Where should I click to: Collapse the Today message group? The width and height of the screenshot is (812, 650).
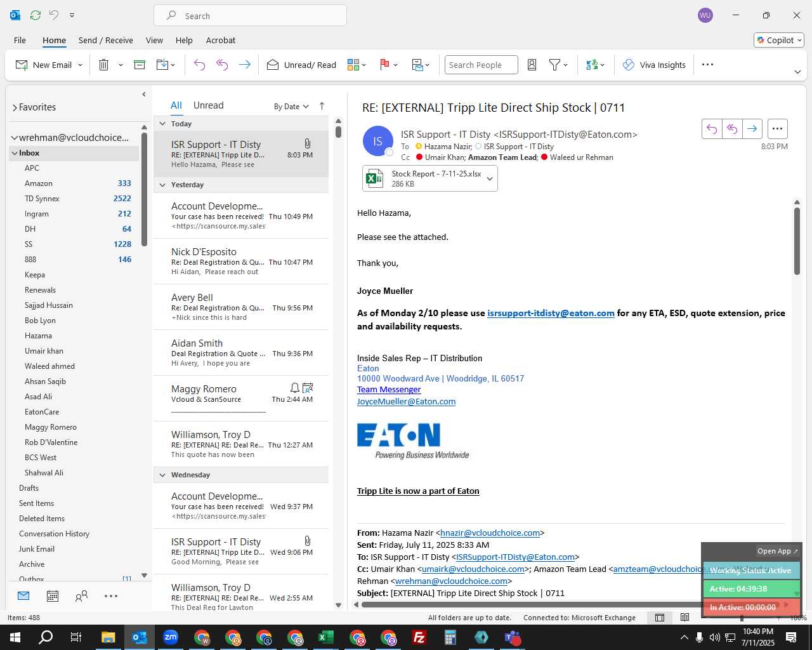[162, 124]
